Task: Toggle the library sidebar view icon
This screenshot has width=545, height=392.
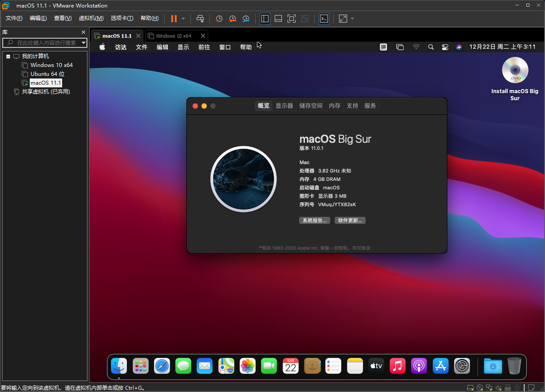Action: coord(265,19)
